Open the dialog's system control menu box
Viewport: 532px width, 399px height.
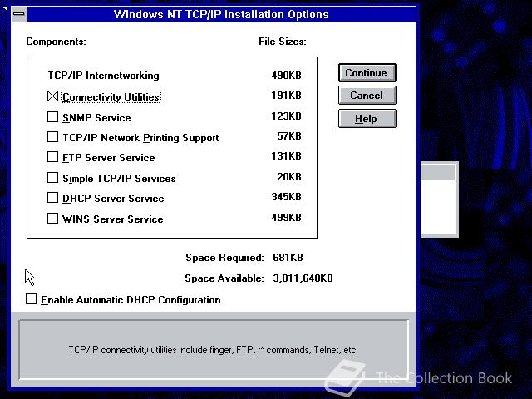(19, 14)
